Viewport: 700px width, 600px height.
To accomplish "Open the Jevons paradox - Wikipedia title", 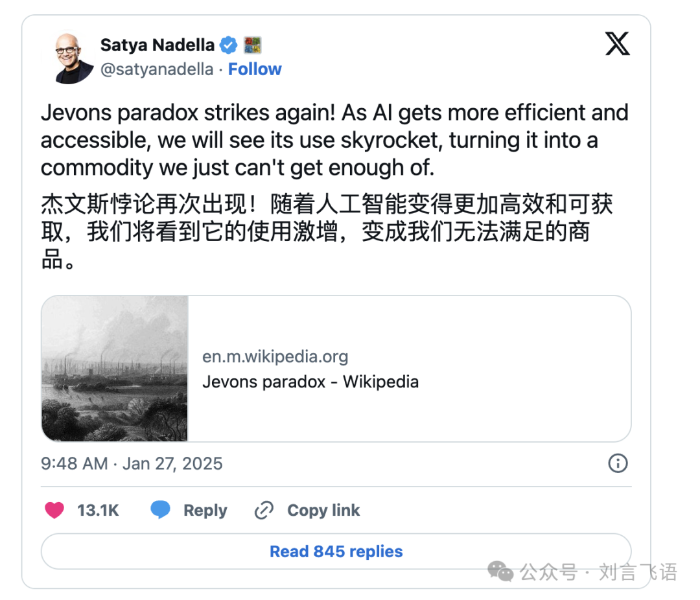I will (x=310, y=382).
